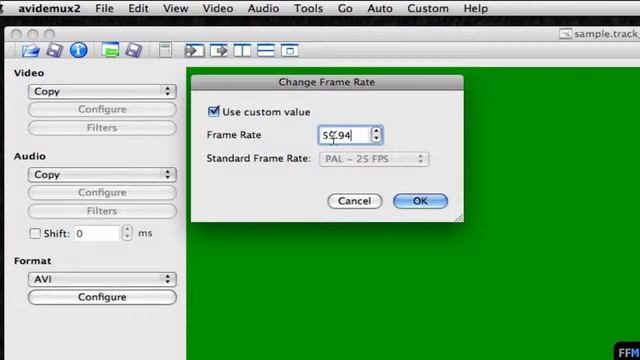Open the File menu
The width and height of the screenshot is (640, 360).
tap(104, 8)
